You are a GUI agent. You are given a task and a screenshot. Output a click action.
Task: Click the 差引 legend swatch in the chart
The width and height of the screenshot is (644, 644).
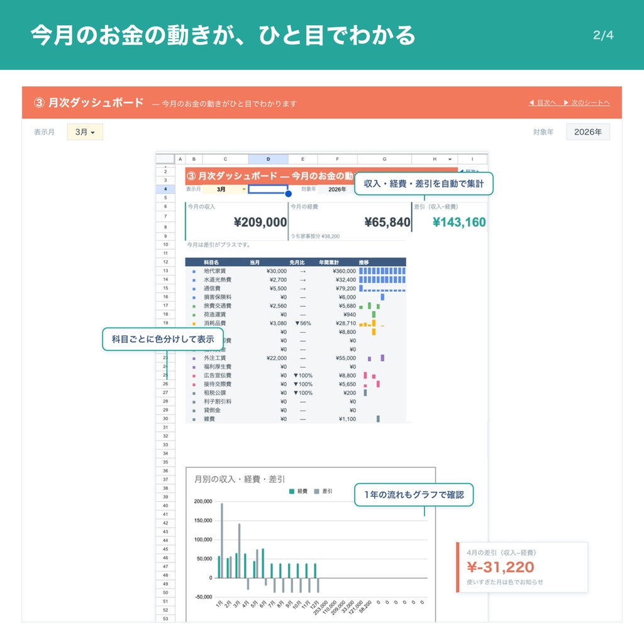[x=316, y=491]
